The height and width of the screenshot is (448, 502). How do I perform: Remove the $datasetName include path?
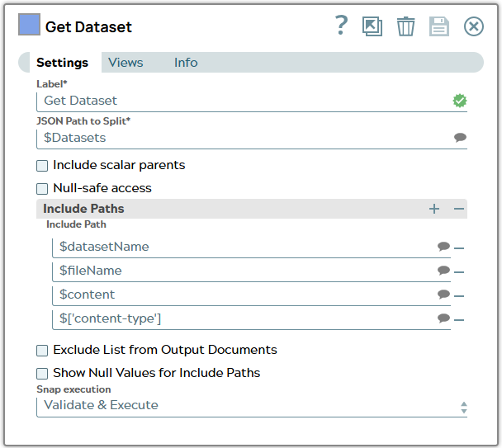pyautogui.click(x=459, y=248)
